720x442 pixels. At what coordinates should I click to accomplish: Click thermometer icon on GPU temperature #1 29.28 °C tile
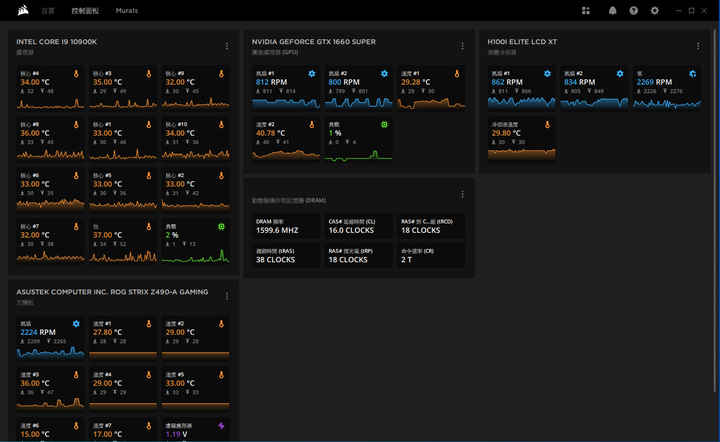click(x=457, y=73)
